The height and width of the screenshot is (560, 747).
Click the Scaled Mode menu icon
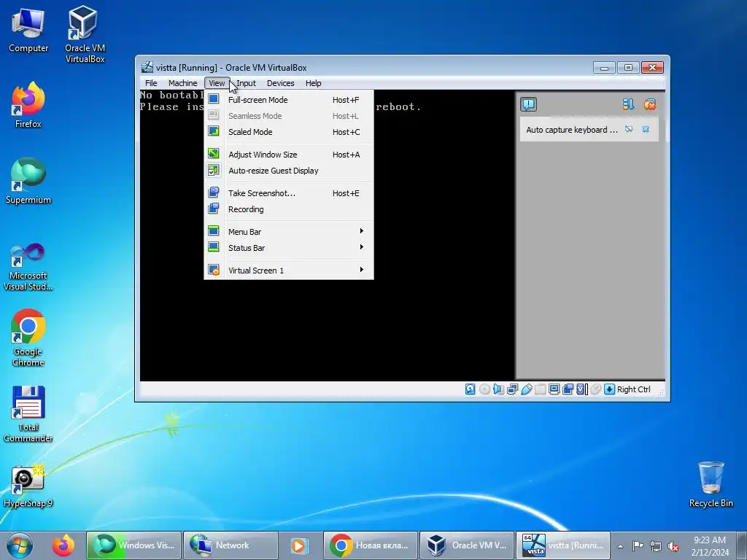click(x=214, y=131)
